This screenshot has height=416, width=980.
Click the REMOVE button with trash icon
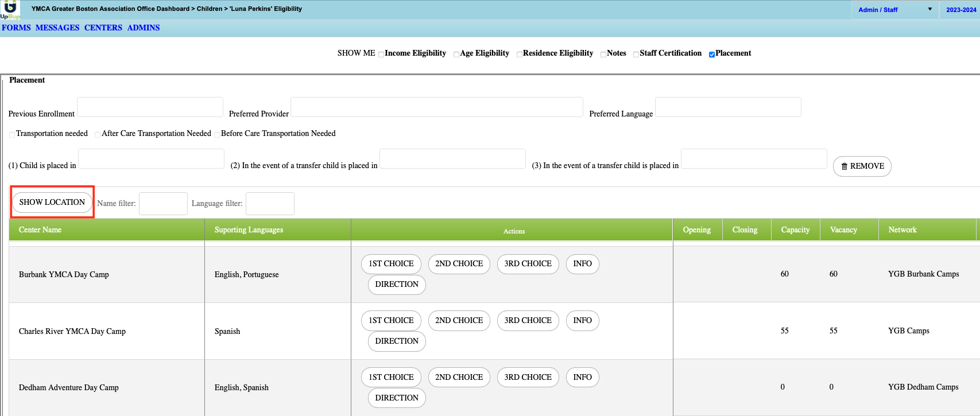pyautogui.click(x=862, y=166)
